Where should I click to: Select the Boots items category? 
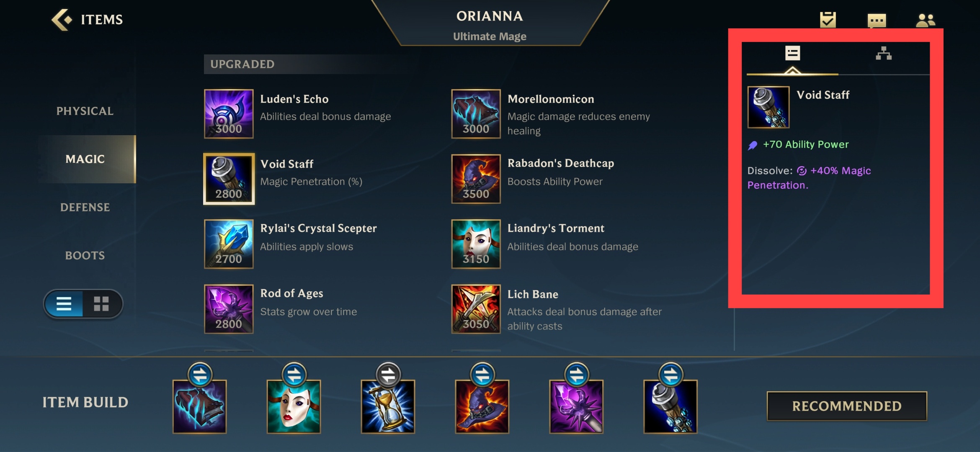pyautogui.click(x=85, y=255)
